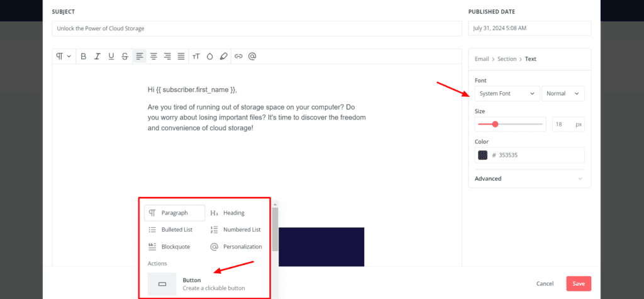Choose Paragraph in the block menu
The height and width of the screenshot is (299, 644).
pyautogui.click(x=175, y=213)
